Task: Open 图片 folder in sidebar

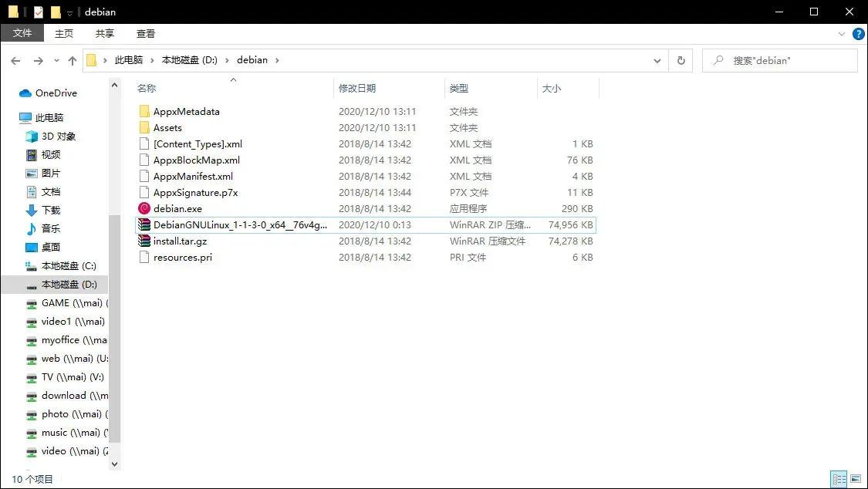Action: pyautogui.click(x=43, y=173)
